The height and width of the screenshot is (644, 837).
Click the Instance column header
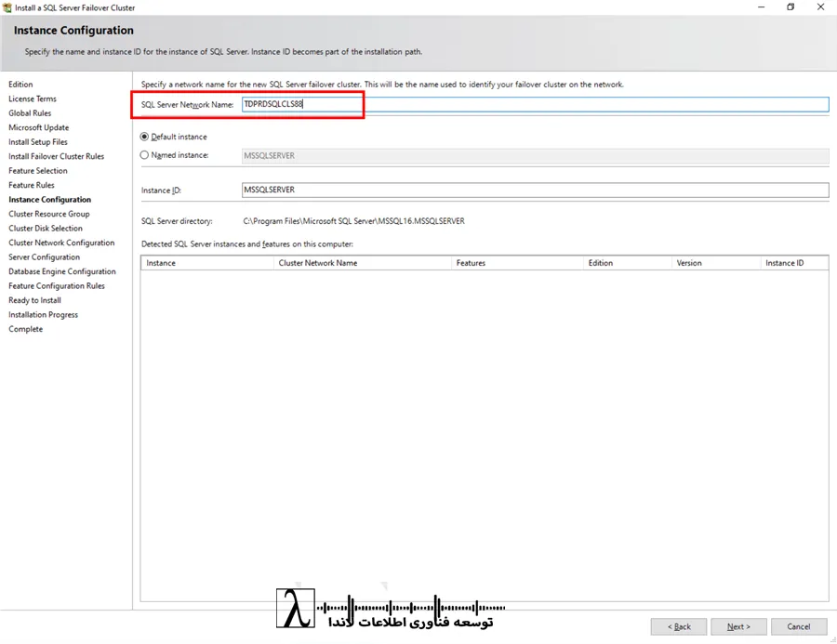click(x=207, y=263)
